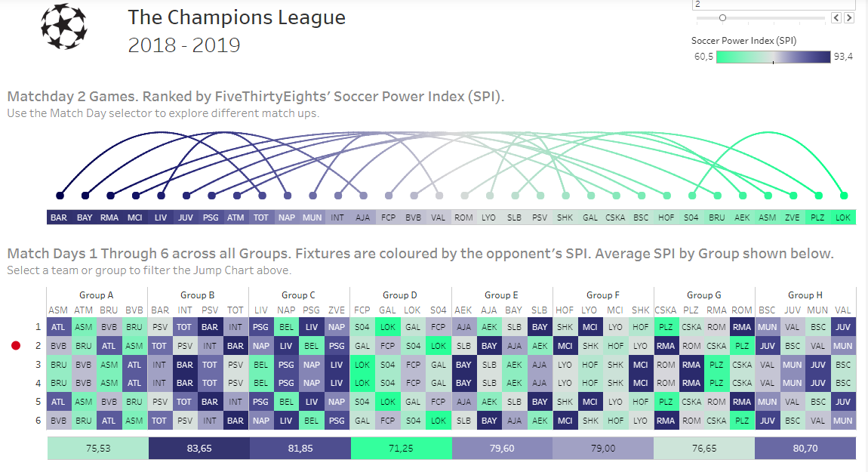868x472 pixels.
Task: Advance match day with right arrow
Action: 848,17
